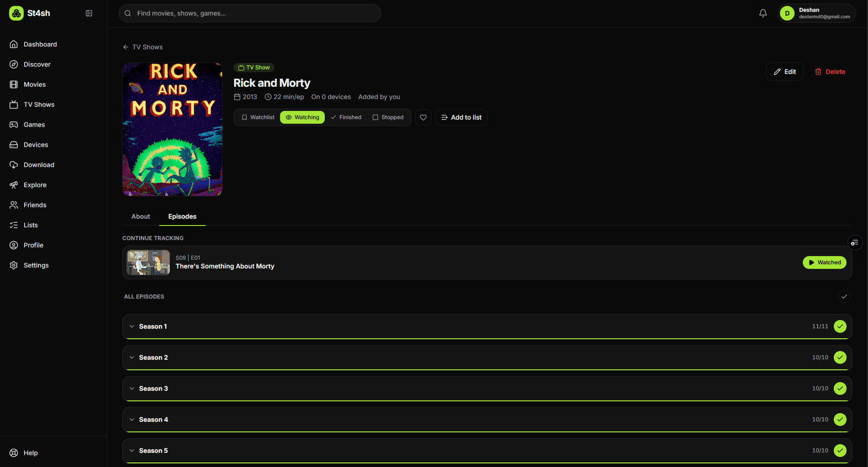Click the Edit button
Viewport: 868px width, 467px height.
785,72
